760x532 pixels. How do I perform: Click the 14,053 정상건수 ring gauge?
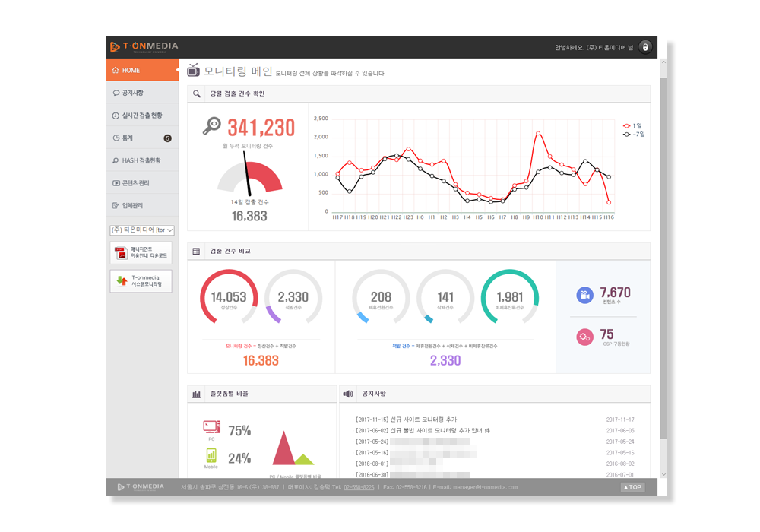click(x=229, y=297)
